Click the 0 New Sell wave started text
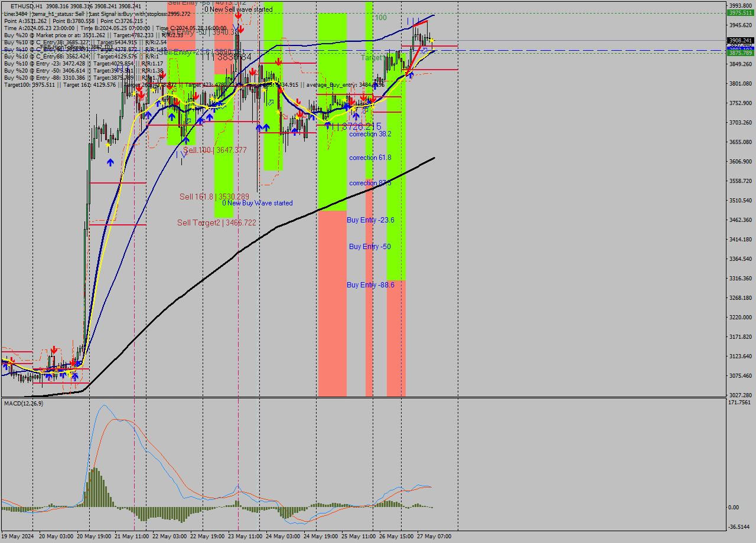Viewport: 756px width, 543px height. click(x=239, y=9)
